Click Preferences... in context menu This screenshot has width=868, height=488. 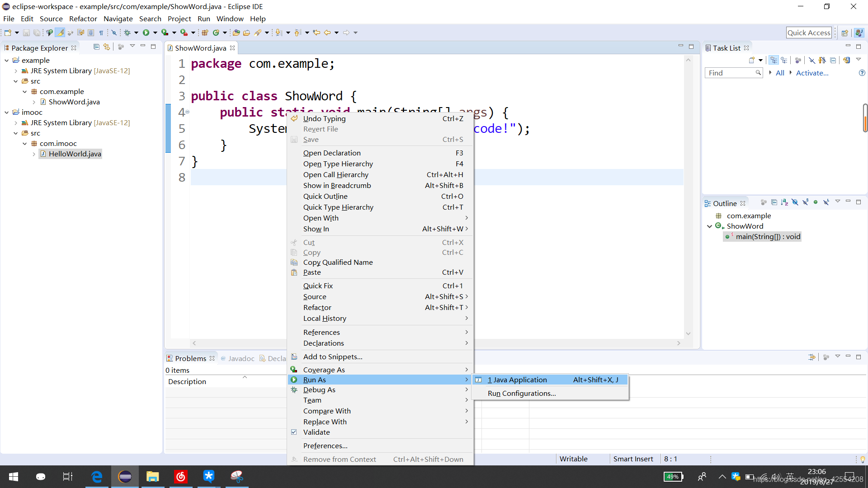pos(380,446)
